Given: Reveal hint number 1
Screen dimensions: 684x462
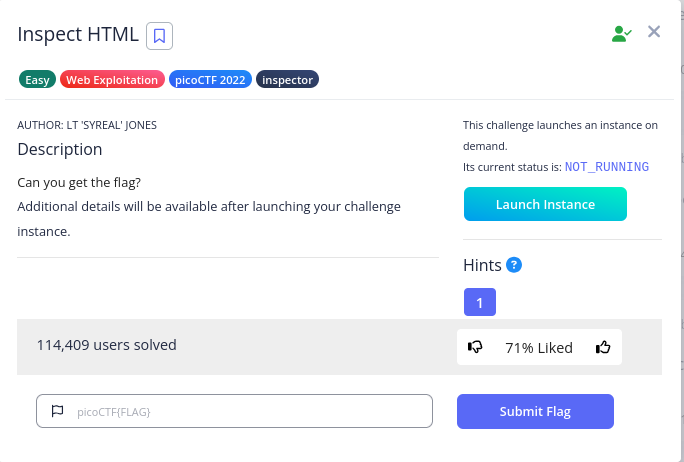Looking at the screenshot, I should 480,302.
